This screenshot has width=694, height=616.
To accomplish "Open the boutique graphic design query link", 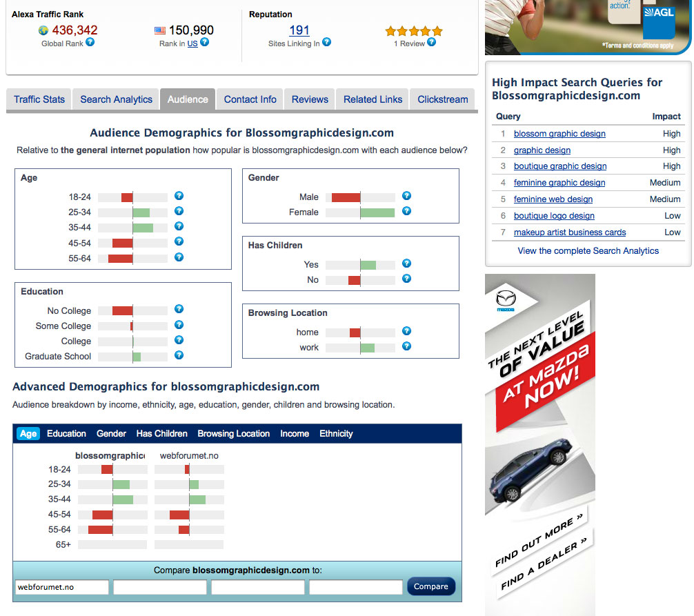I will pos(560,166).
